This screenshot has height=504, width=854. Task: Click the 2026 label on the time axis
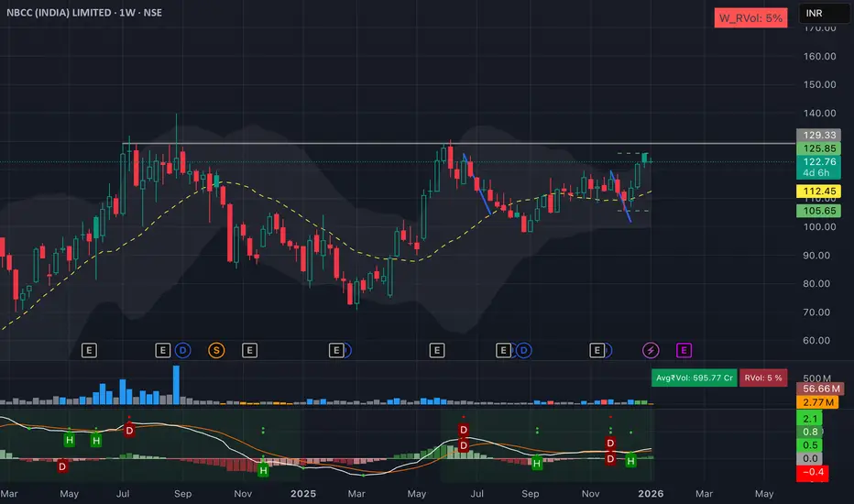[x=651, y=494]
